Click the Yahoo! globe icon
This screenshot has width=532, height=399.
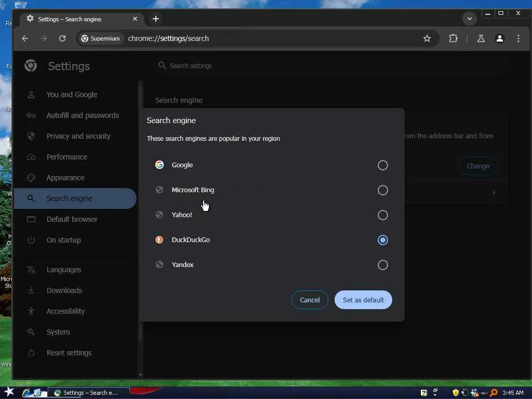click(x=159, y=215)
